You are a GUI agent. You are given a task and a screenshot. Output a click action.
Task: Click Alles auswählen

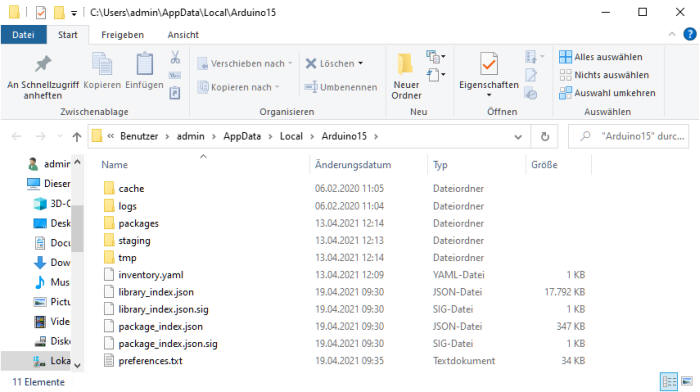pos(600,57)
